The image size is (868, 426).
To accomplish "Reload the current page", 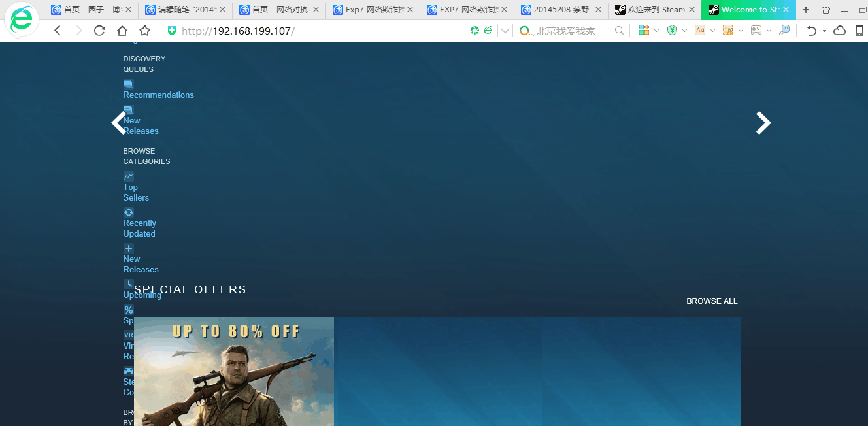I will 99,31.
